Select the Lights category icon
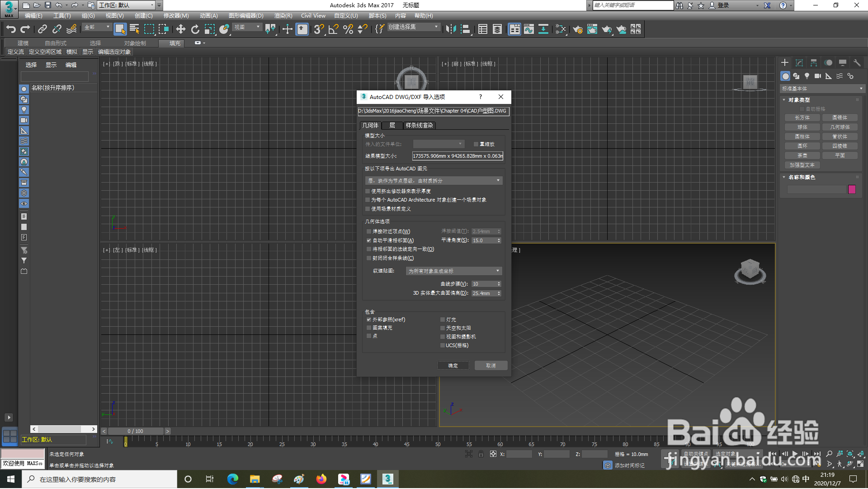This screenshot has width=868, height=489. [x=807, y=76]
